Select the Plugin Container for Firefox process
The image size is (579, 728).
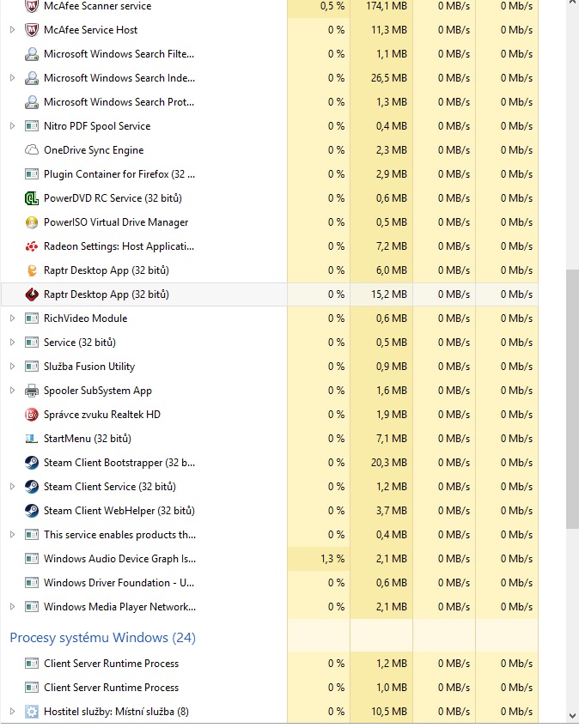click(119, 174)
